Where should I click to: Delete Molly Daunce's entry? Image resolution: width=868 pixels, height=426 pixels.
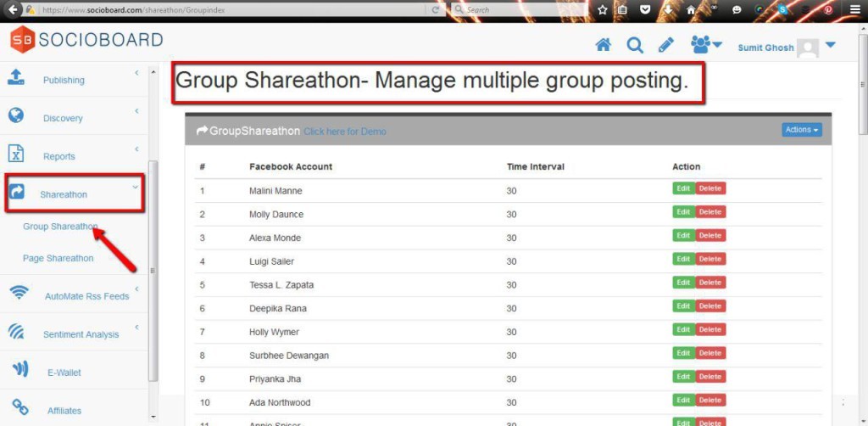pyautogui.click(x=710, y=211)
